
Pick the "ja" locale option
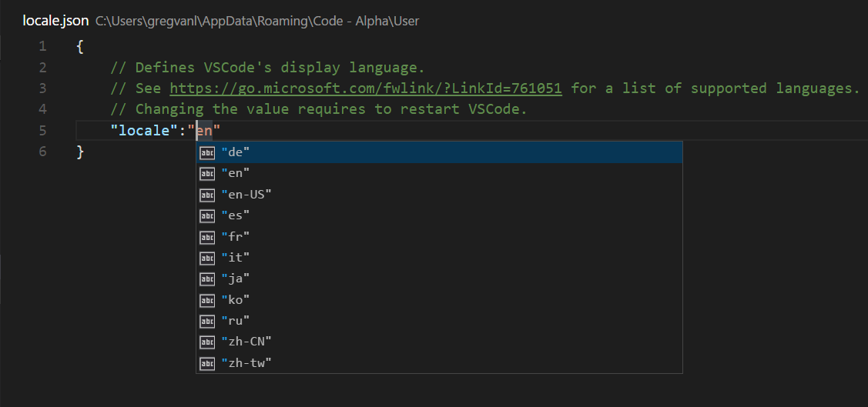point(440,279)
